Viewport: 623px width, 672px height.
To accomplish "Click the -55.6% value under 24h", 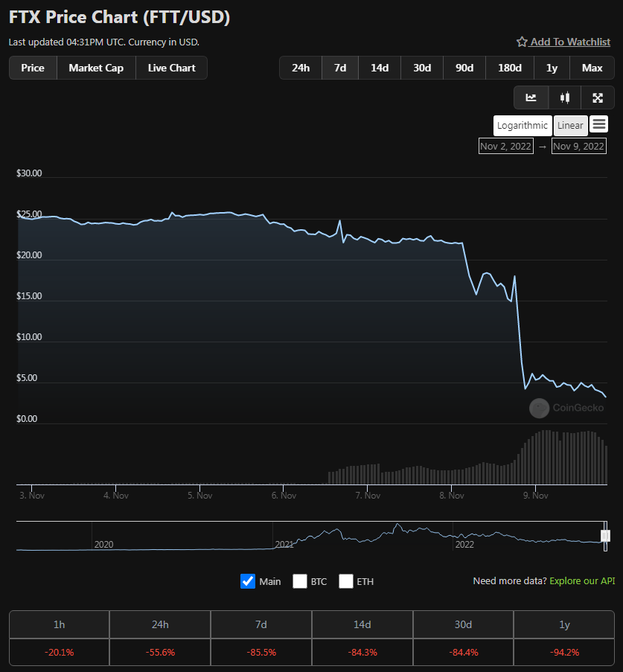I will tap(160, 653).
